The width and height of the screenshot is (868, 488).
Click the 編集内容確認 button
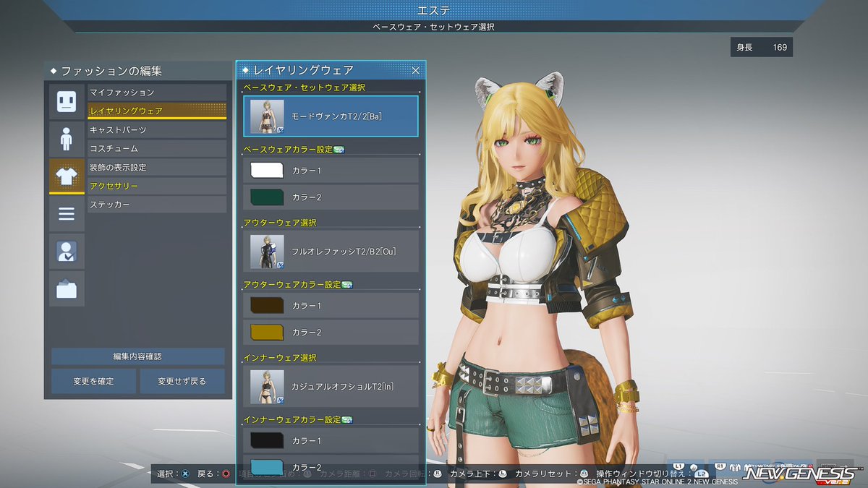pos(137,356)
